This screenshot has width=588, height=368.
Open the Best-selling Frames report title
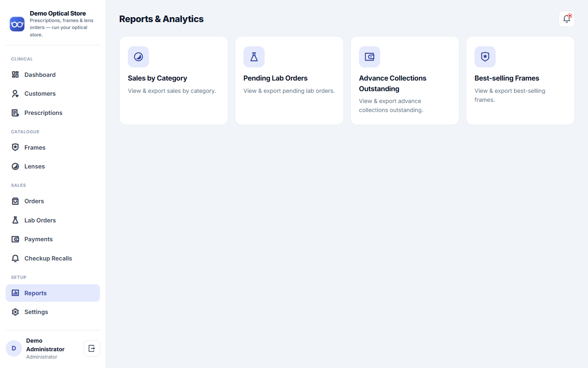(x=507, y=78)
